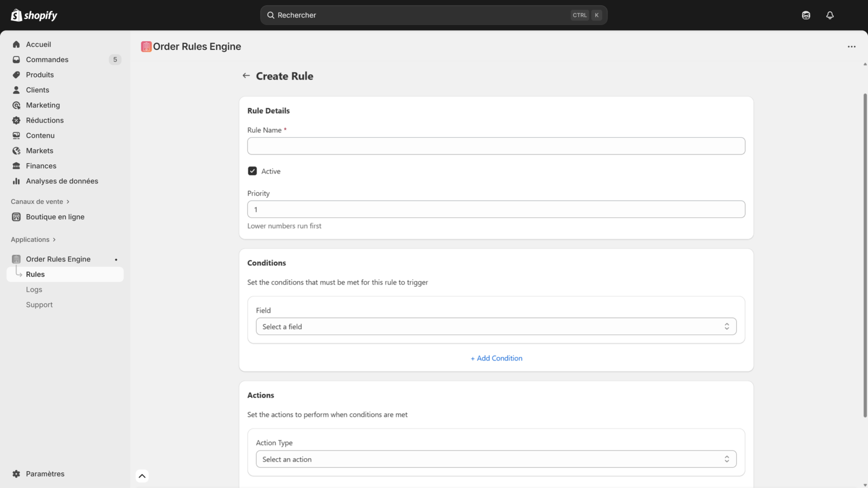This screenshot has width=868, height=488.
Task: Open the Clients sidebar icon
Action: click(x=17, y=89)
